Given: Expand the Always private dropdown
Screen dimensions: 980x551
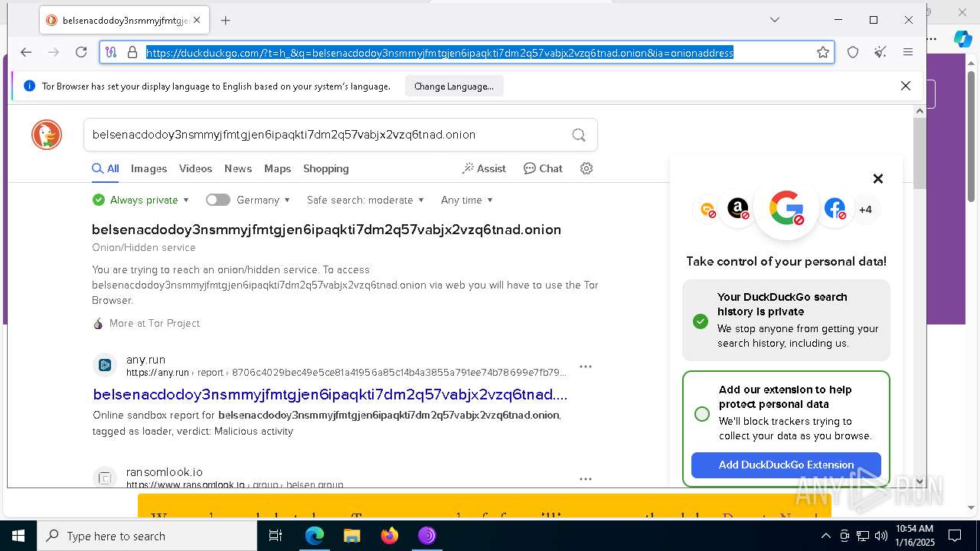Looking at the screenshot, I should pyautogui.click(x=140, y=200).
